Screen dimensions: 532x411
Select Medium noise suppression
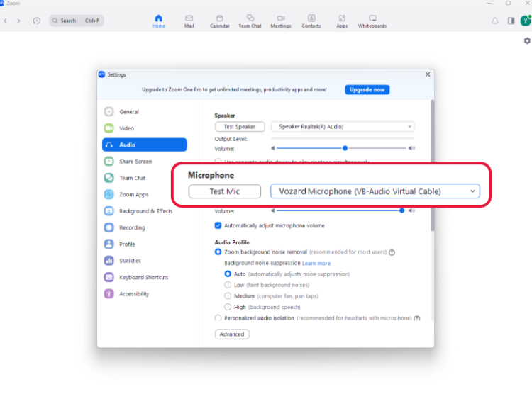pyautogui.click(x=228, y=295)
